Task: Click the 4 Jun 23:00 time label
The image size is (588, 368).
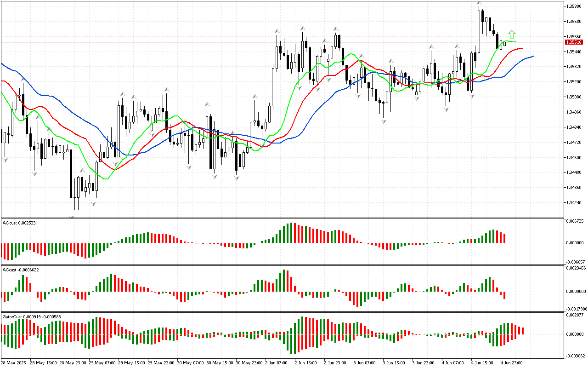Action: 512,362
